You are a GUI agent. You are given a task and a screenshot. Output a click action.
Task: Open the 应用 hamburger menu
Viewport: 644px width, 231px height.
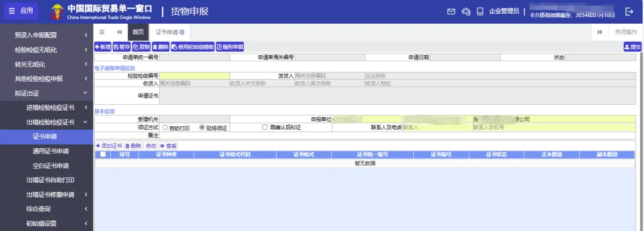point(21,11)
